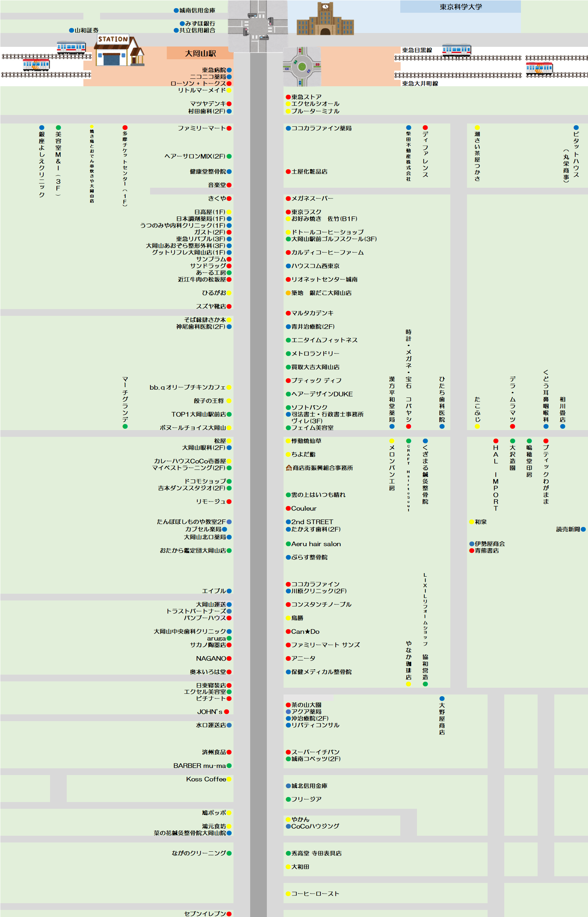The width and height of the screenshot is (588, 917).
Task: Click the ブルーターミナル label
Action: (315, 111)
